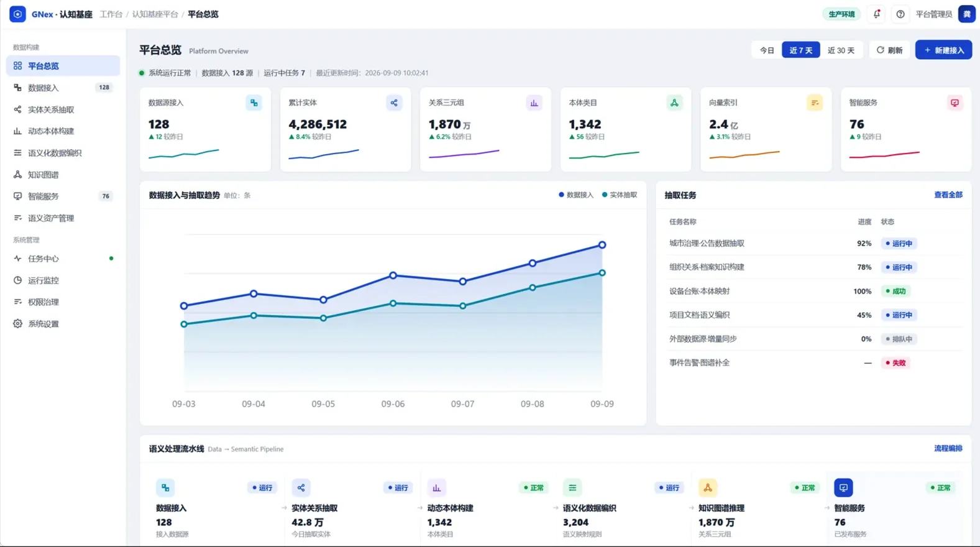Screen dimensions: 980x547
Task: Click the share icon on the 累计实体 card
Action: [x=394, y=103]
